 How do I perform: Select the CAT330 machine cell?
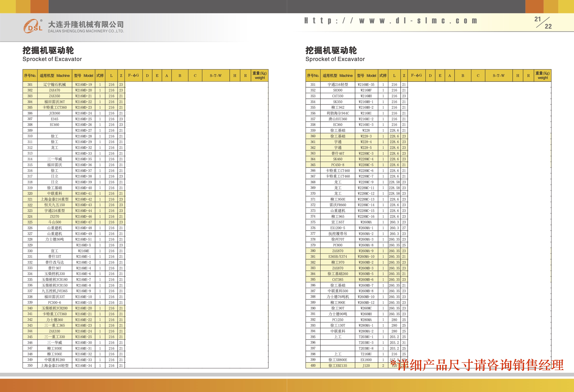338,96
